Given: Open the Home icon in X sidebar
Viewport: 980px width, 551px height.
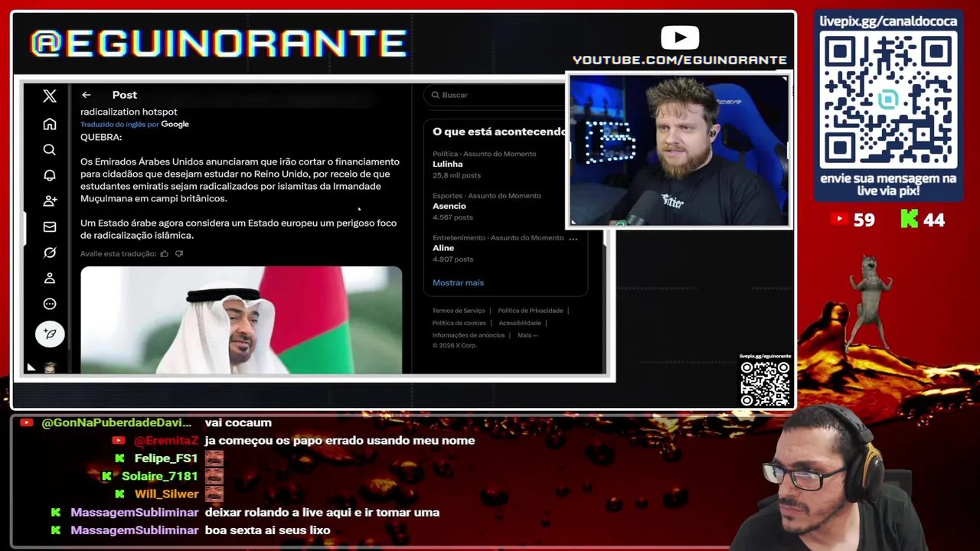Looking at the screenshot, I should (x=50, y=124).
